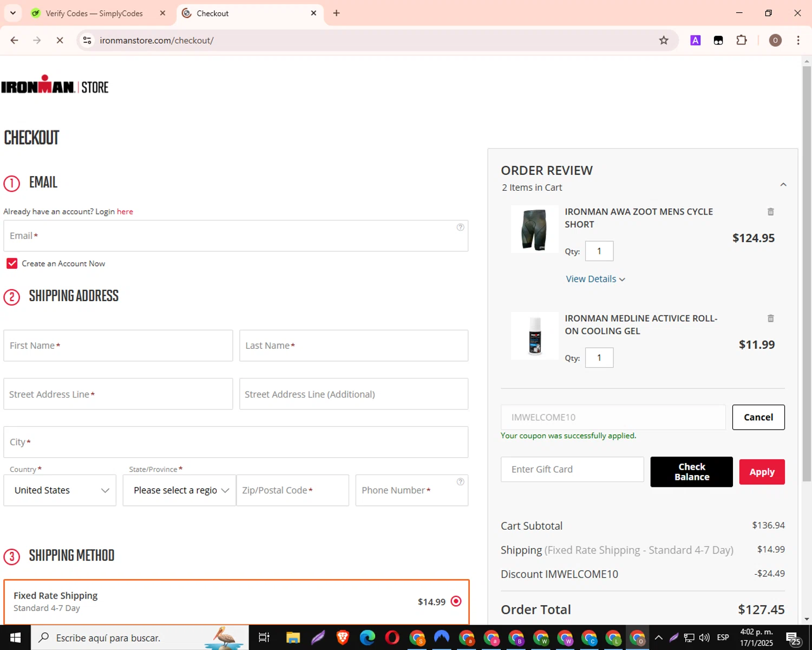
Task: Go to IRONMAN Store home logo
Action: coord(55,85)
